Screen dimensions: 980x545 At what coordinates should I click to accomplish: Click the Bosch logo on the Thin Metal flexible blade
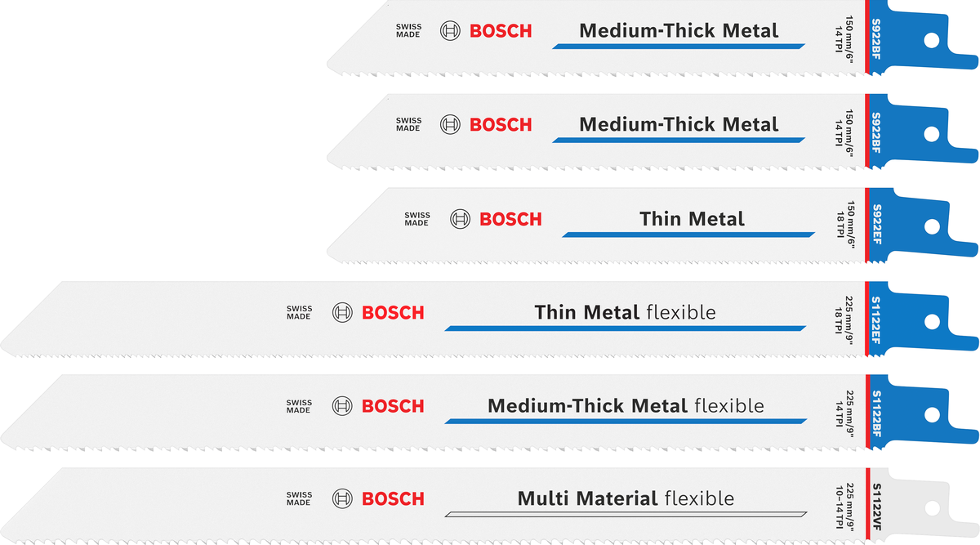tap(378, 312)
